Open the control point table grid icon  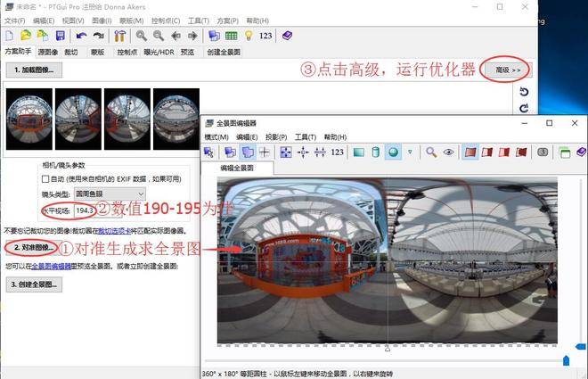coord(232,36)
